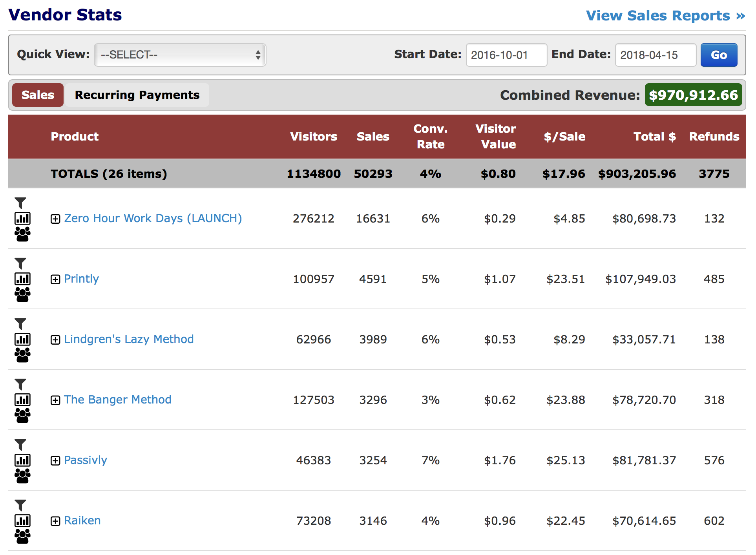Image resolution: width=756 pixels, height=555 pixels.
Task: Open bar chart icon for Printly row
Action: 22,279
